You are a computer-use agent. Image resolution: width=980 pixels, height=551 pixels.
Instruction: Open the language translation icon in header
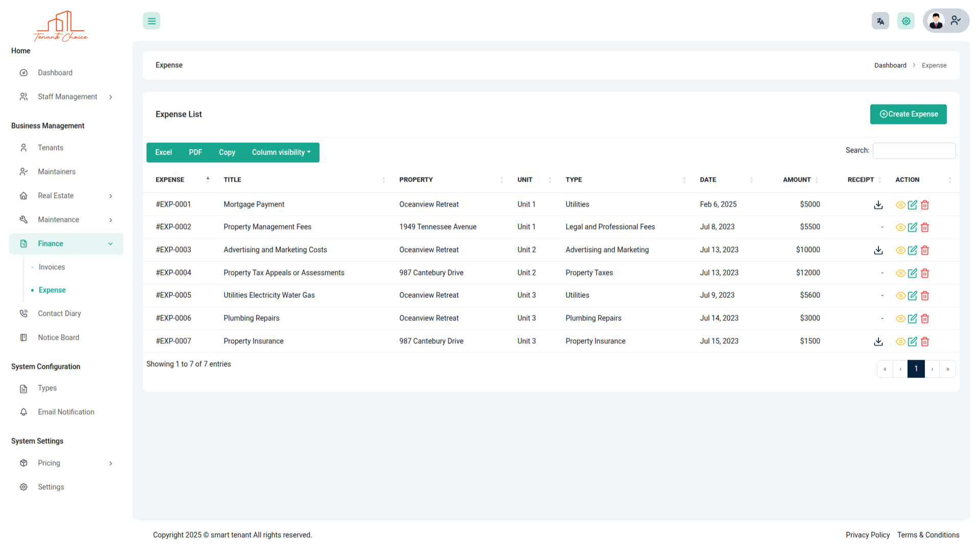tap(880, 21)
